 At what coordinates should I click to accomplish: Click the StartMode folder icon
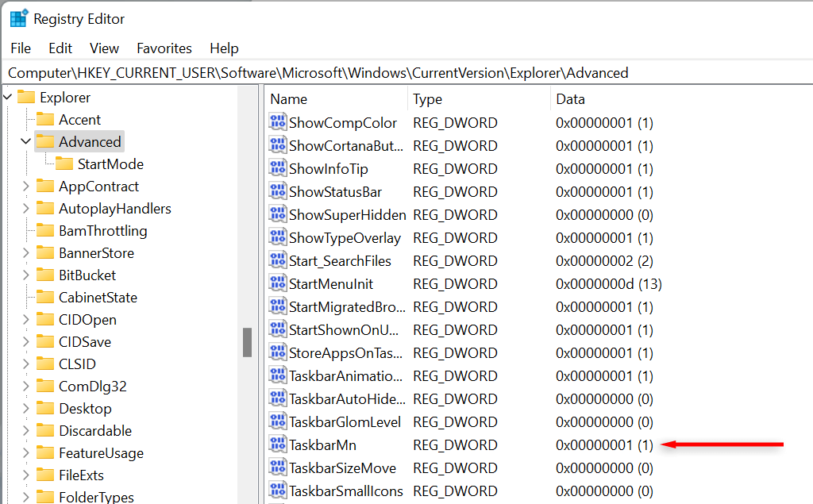coord(64,164)
